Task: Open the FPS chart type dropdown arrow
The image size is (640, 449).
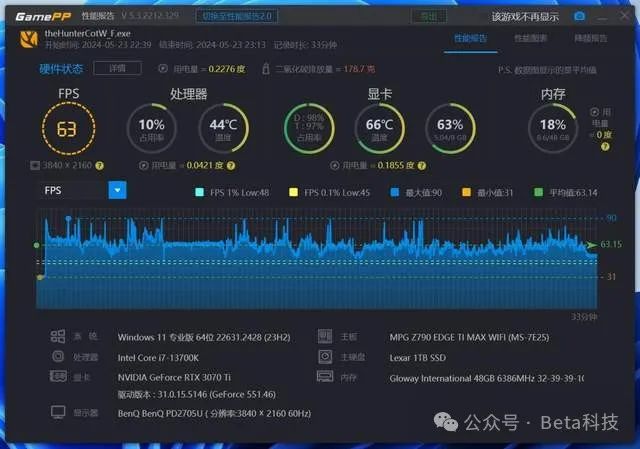Action: click(x=118, y=190)
